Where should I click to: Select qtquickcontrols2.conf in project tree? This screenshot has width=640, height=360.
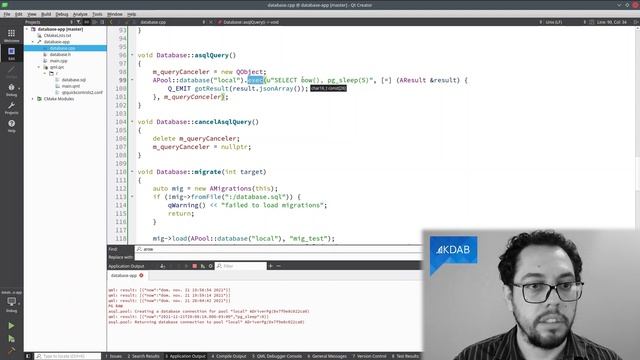click(x=82, y=92)
